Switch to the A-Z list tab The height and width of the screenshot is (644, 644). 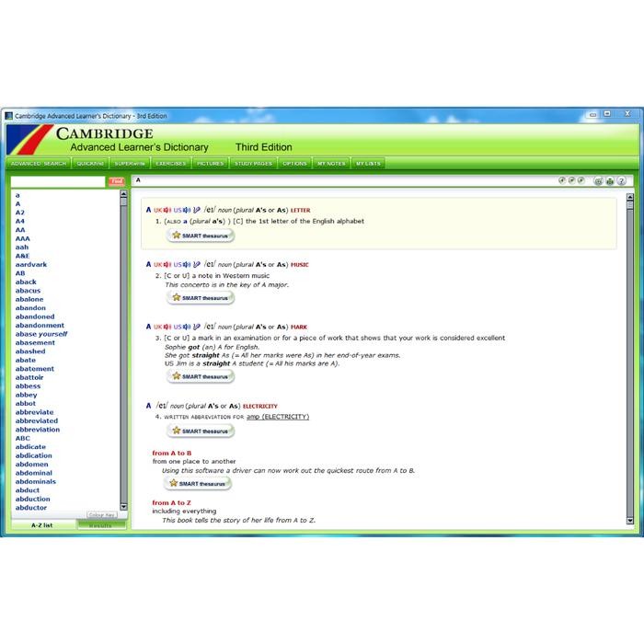(x=42, y=525)
